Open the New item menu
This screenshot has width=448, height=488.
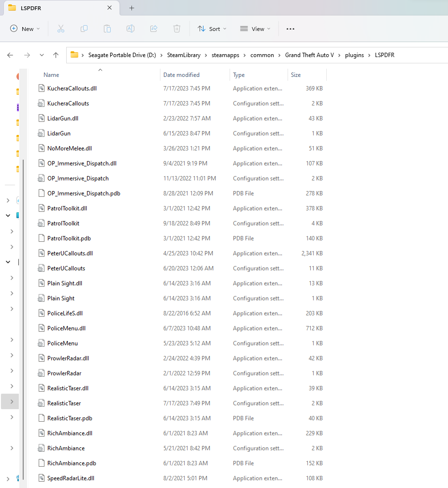click(25, 29)
